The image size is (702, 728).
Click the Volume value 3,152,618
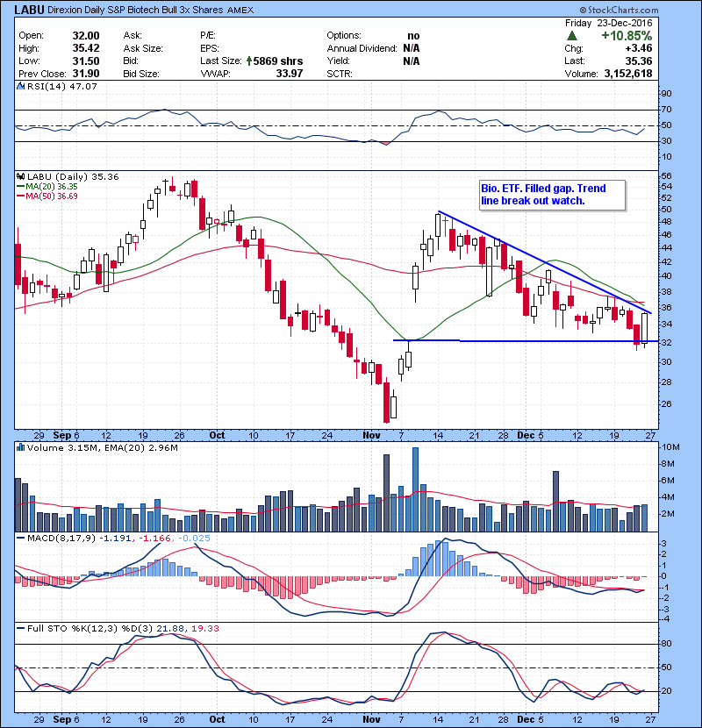tap(628, 74)
